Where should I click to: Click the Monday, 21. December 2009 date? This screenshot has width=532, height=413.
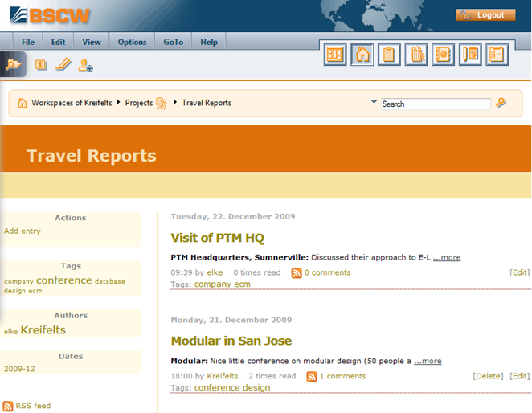(x=231, y=320)
